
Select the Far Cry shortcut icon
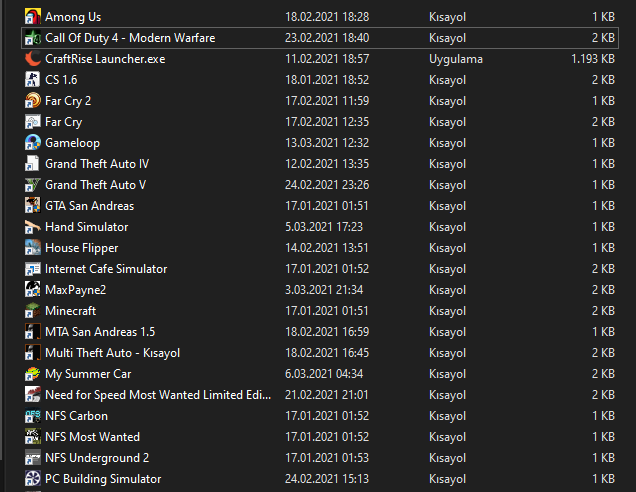click(32, 122)
